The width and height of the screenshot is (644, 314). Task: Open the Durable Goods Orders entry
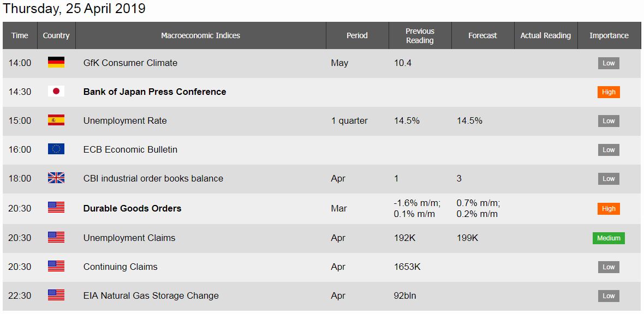tap(132, 208)
